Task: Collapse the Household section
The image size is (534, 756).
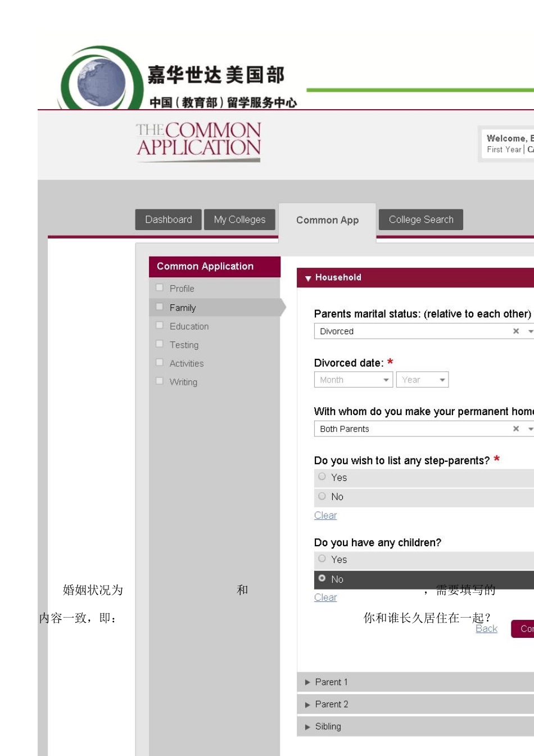Action: (415, 277)
